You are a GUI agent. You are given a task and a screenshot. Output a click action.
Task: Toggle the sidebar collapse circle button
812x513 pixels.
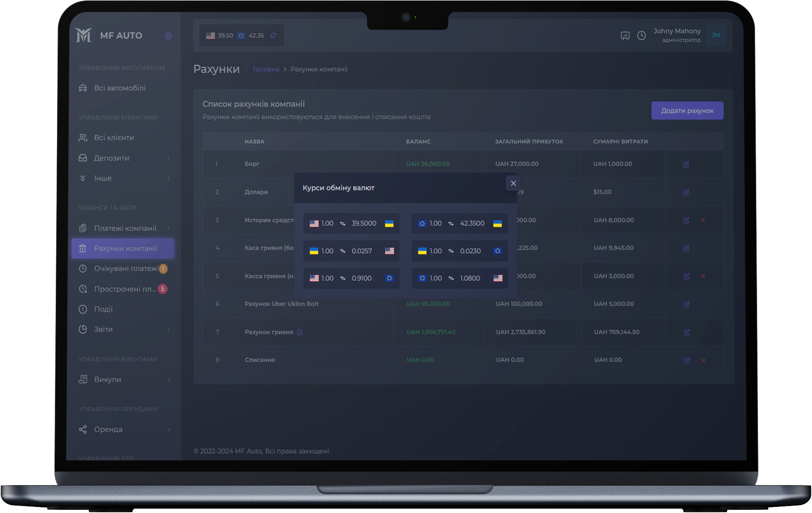point(168,36)
